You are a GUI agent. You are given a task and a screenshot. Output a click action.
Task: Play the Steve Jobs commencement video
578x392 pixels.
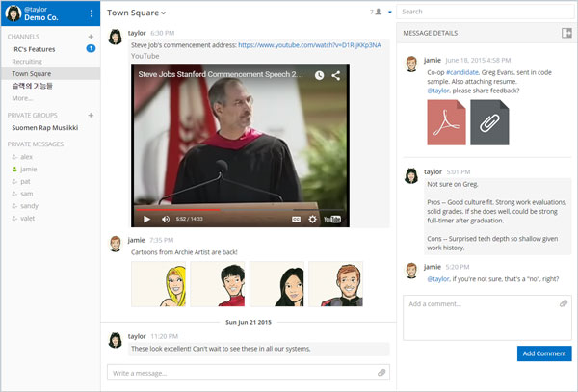click(x=146, y=219)
